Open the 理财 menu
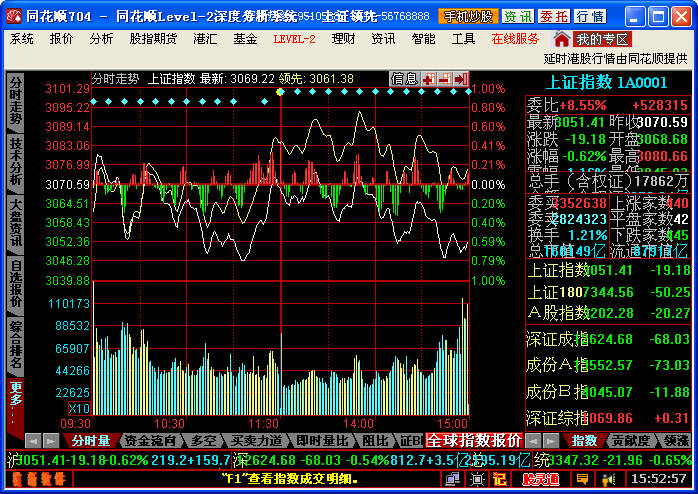The width and height of the screenshot is (698, 494). tap(344, 39)
